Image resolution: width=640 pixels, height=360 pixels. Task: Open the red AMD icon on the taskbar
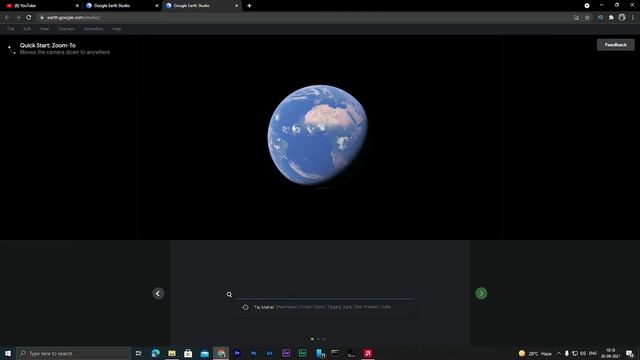coord(368,353)
